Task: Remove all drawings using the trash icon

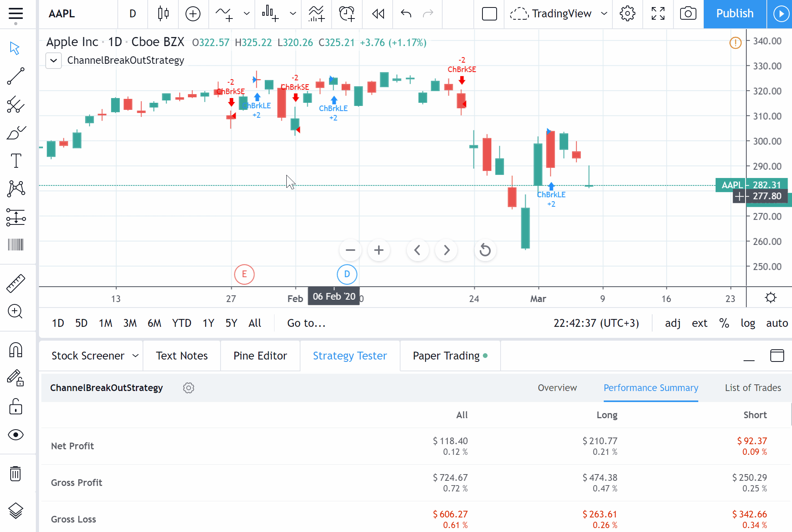Action: click(15, 474)
